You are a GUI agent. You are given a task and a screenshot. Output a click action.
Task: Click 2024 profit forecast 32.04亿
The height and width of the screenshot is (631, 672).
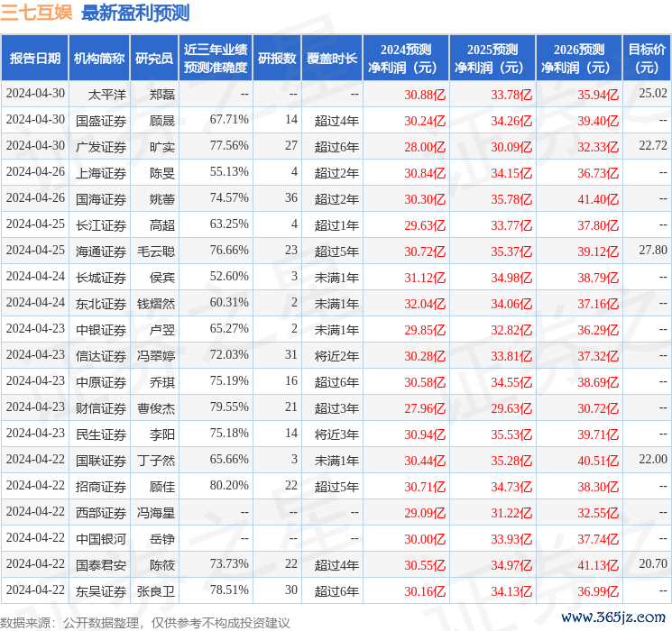tap(425, 304)
